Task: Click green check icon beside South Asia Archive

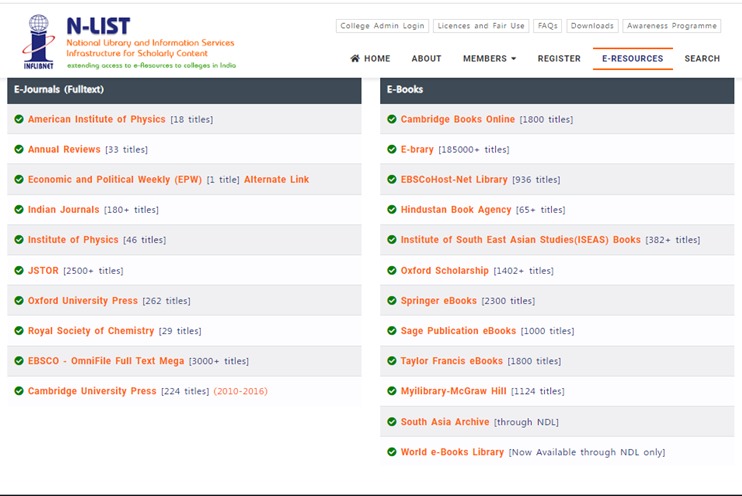Action: [392, 422]
